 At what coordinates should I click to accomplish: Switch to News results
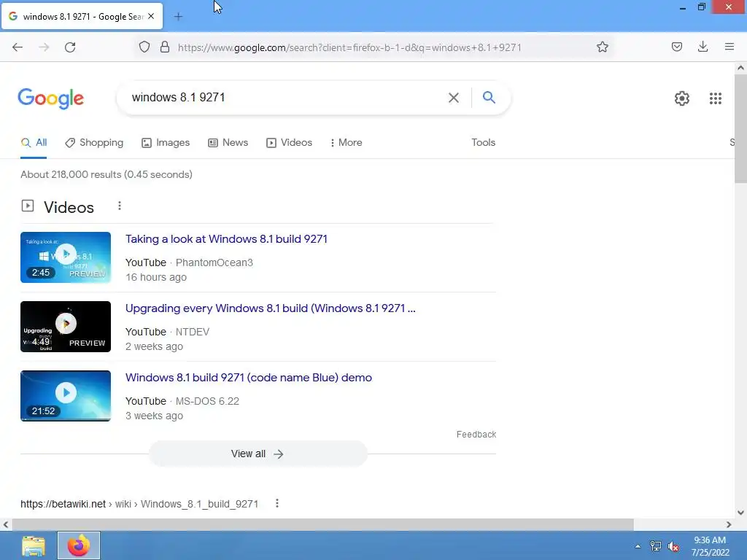click(x=228, y=142)
